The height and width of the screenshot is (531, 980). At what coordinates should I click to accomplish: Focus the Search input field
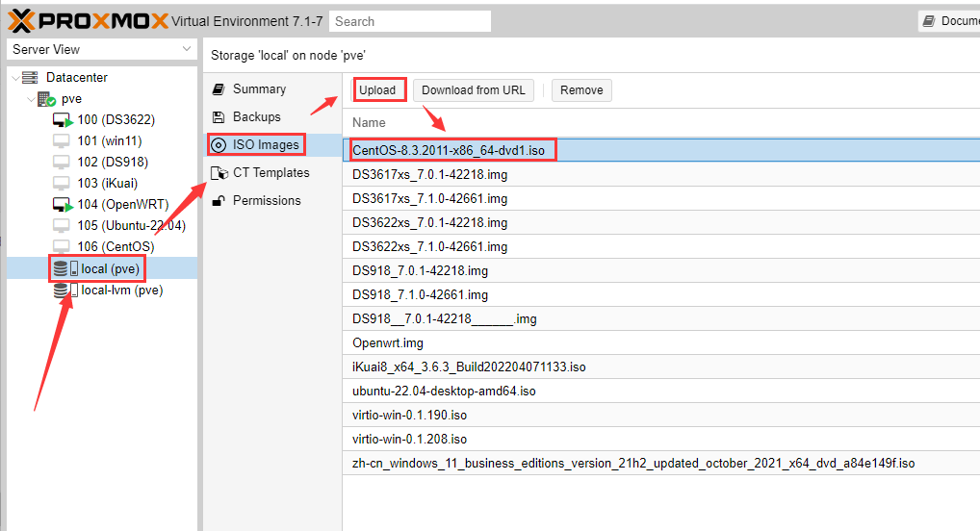[409, 21]
